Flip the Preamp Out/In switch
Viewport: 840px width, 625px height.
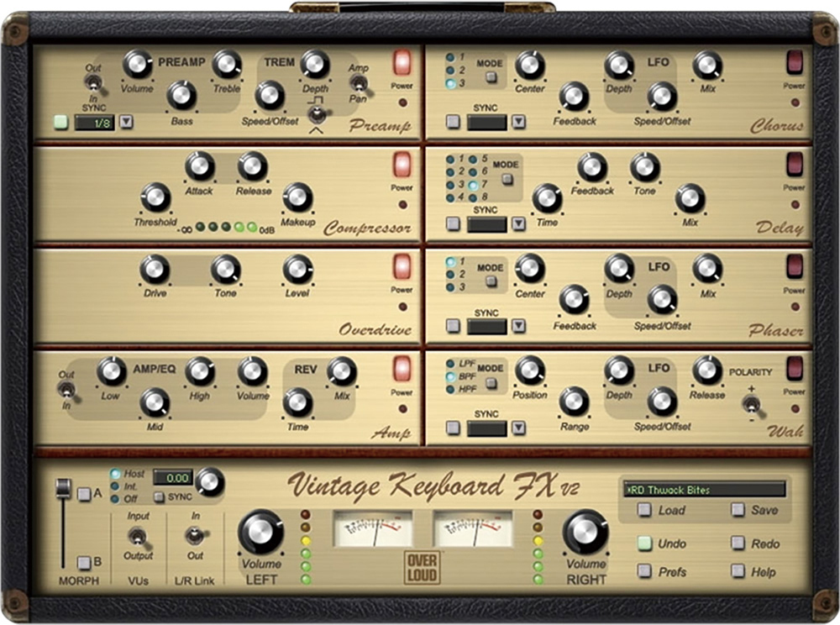coord(94,84)
